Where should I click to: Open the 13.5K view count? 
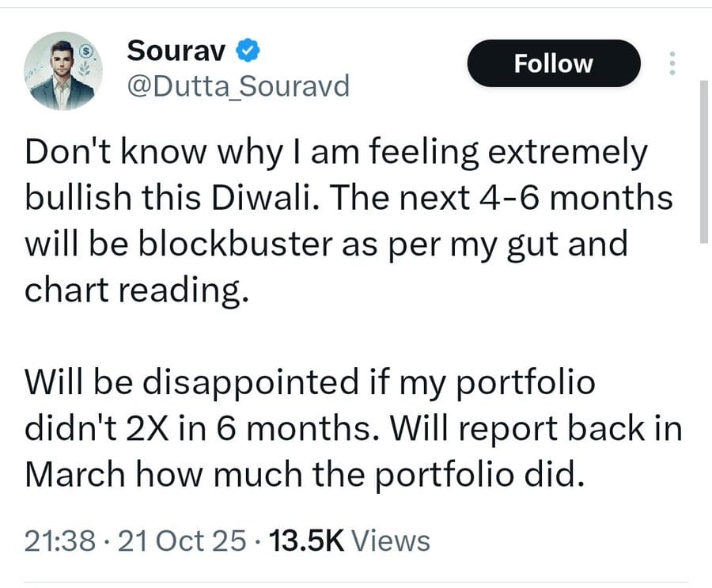305,541
